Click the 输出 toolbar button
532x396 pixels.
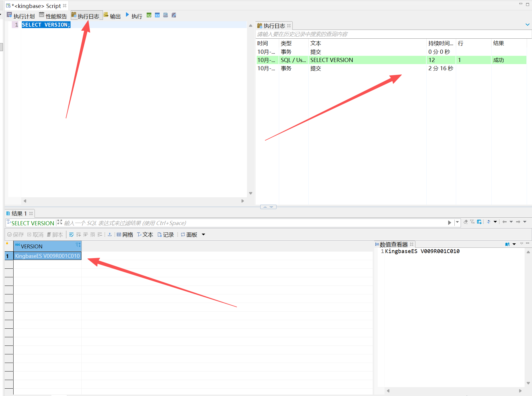tap(112, 16)
